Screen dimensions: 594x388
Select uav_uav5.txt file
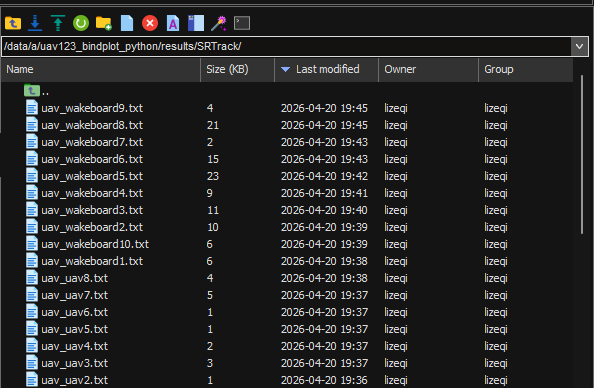(75, 329)
